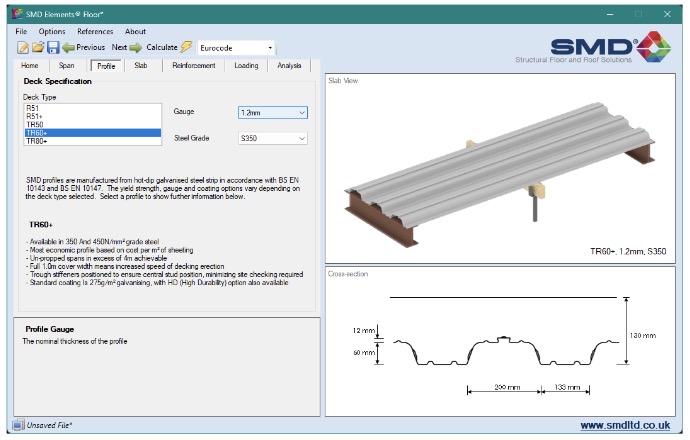
Task: Select the Profile tab
Action: (106, 66)
